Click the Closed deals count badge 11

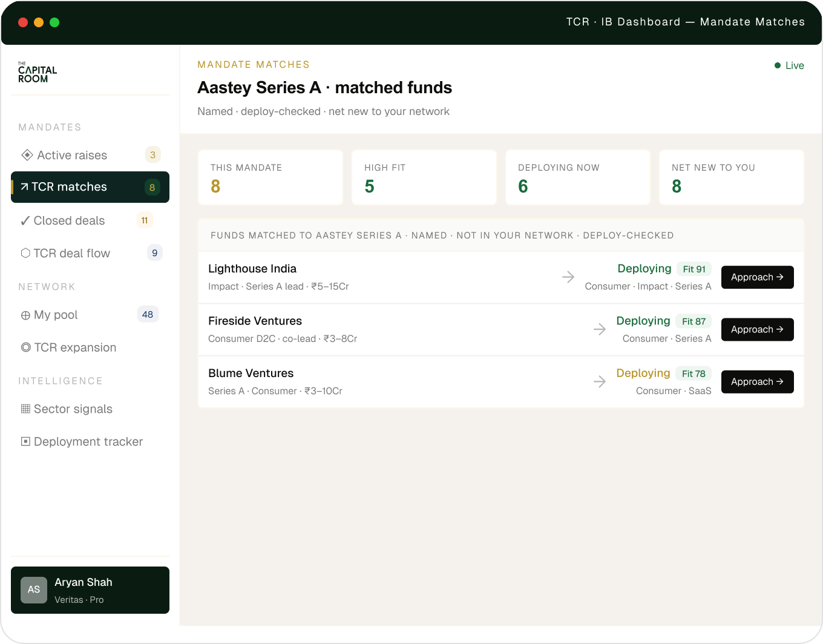tap(145, 220)
